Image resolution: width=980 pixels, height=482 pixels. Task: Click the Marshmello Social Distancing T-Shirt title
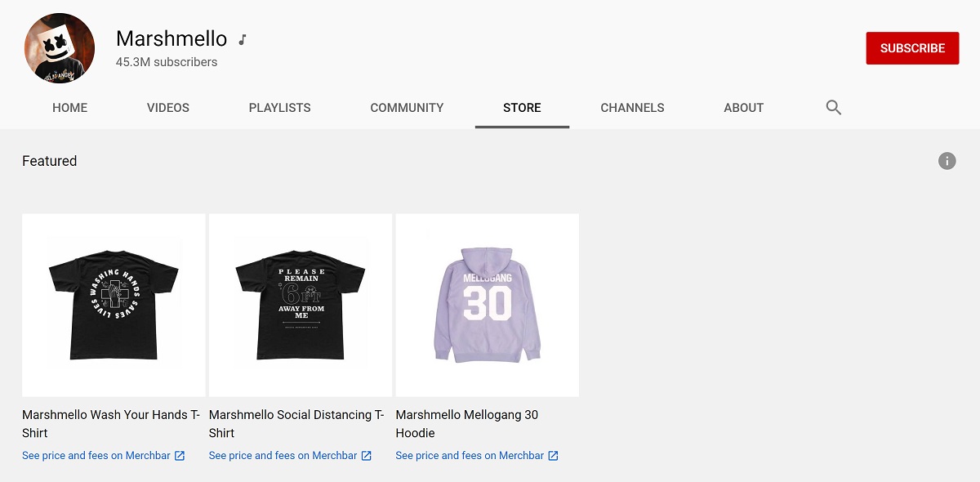tap(296, 424)
